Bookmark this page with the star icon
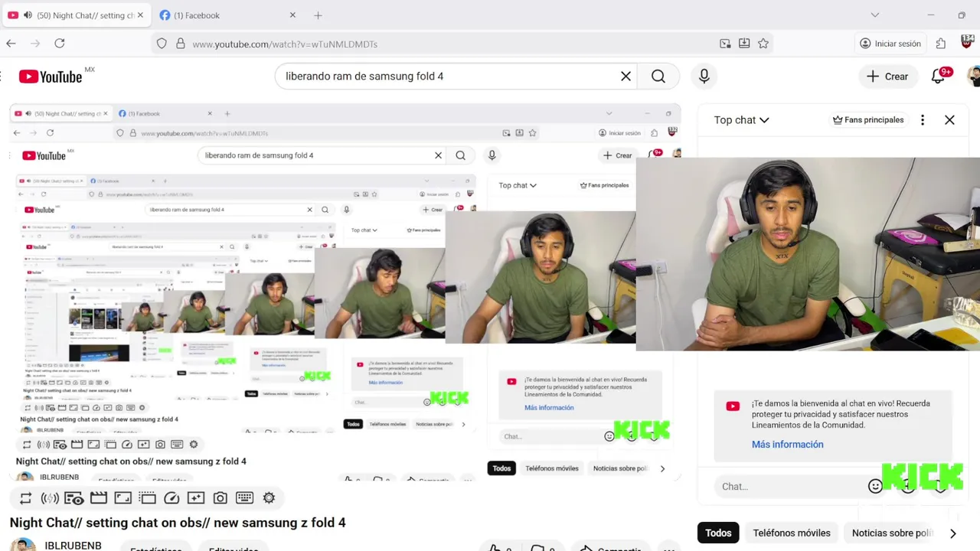Screen dimensions: 980x551 [763, 44]
